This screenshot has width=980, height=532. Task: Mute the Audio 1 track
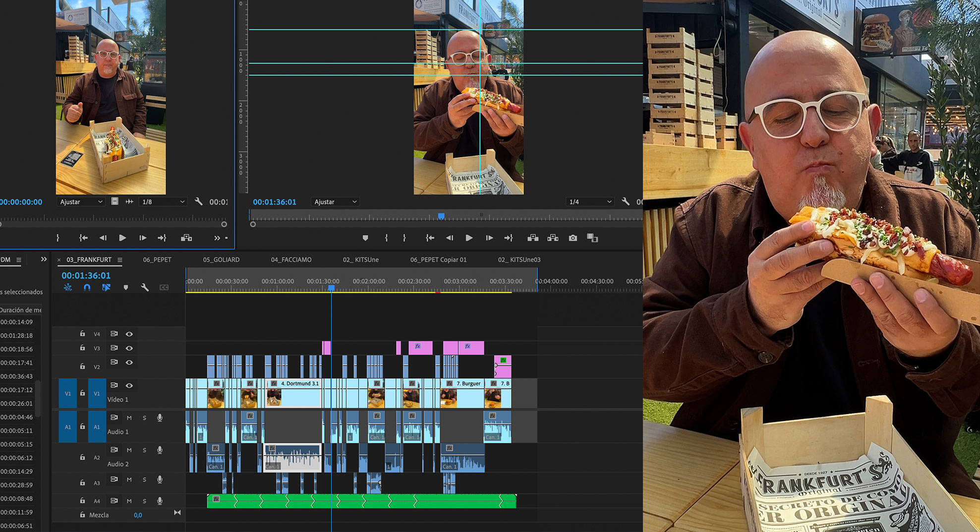tap(129, 418)
